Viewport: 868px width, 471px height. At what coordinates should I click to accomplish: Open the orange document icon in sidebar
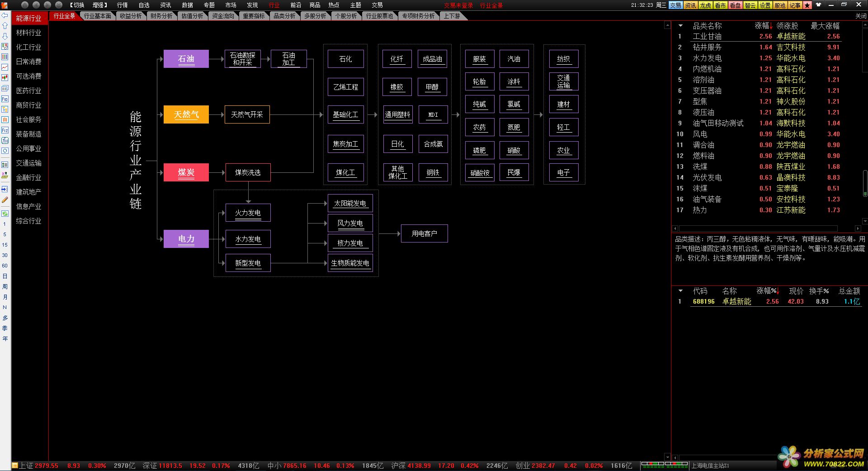pyautogui.click(x=5, y=119)
